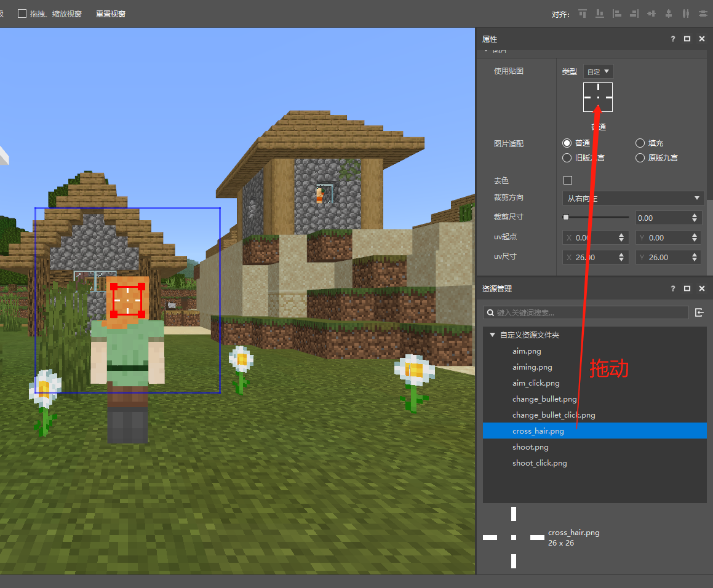
Task: Close the 属性 panel
Action: (702, 39)
